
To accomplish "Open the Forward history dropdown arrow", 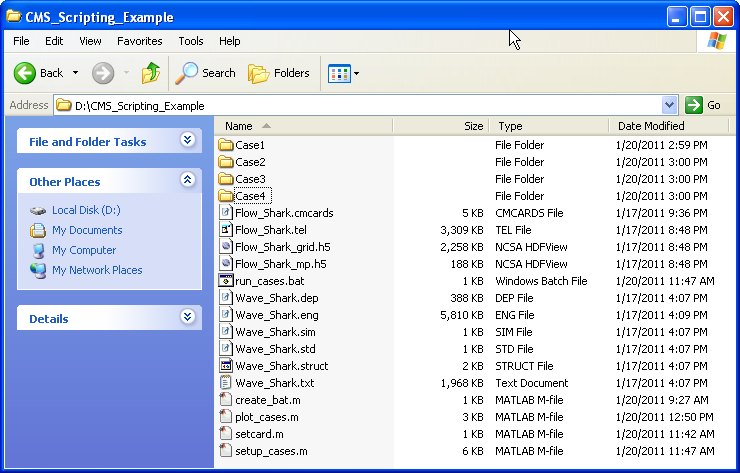I will tap(126, 73).
